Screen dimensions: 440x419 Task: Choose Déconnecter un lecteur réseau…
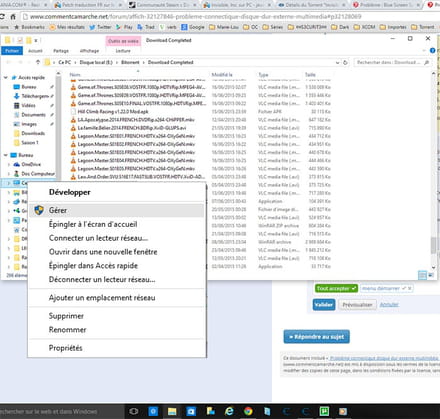tap(116, 279)
